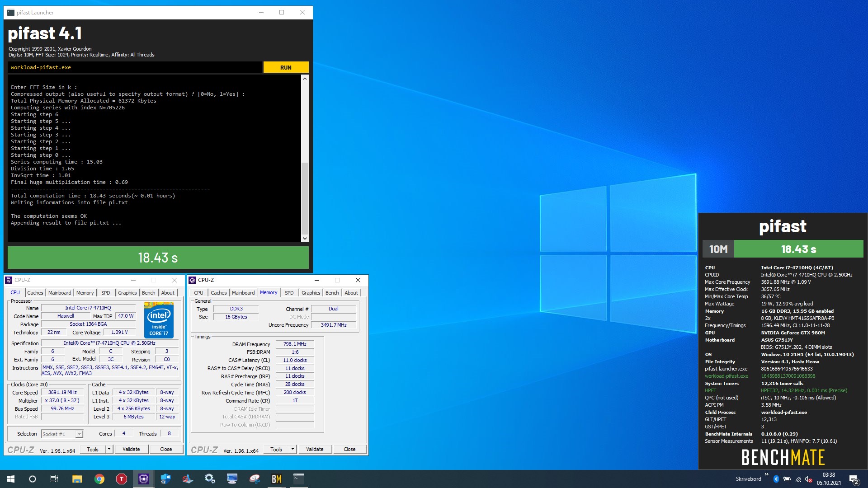Screen dimensions: 868x488
Task: Open the monitor display taskbar icon
Action: [232, 479]
